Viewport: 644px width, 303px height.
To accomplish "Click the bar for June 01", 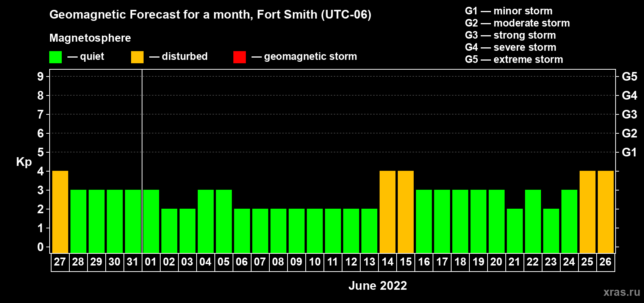I will click(151, 221).
